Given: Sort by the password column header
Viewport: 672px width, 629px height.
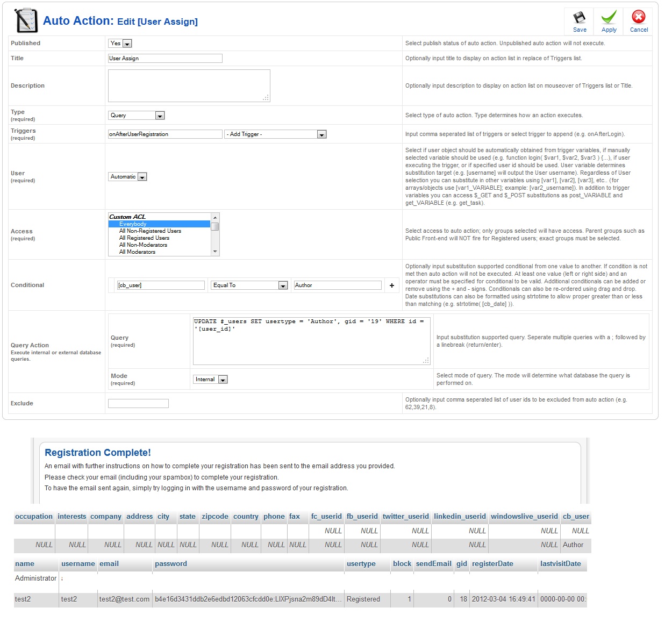Looking at the screenshot, I should coord(171,564).
